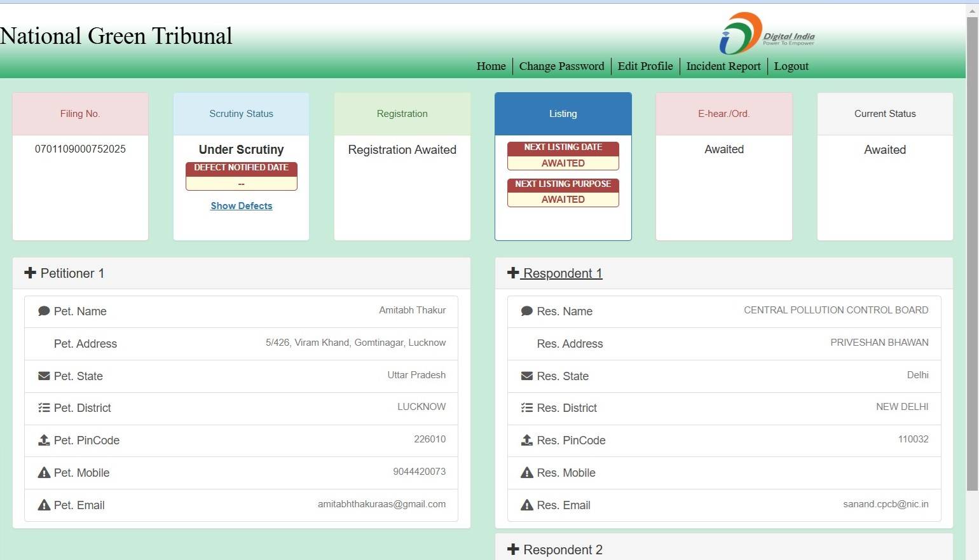Click the Awaited text under E-hear./Ord.

pos(724,149)
